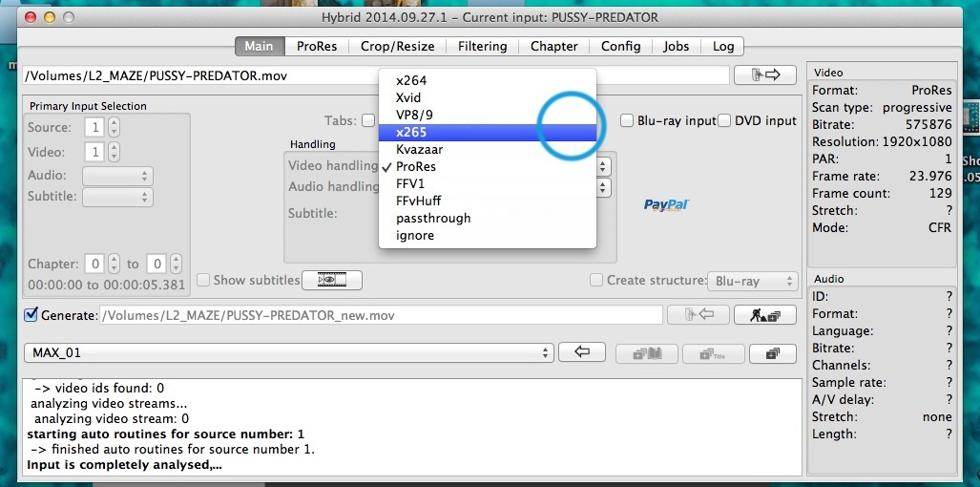980x487 pixels.
Task: Open the input file browse button
Action: click(x=765, y=75)
